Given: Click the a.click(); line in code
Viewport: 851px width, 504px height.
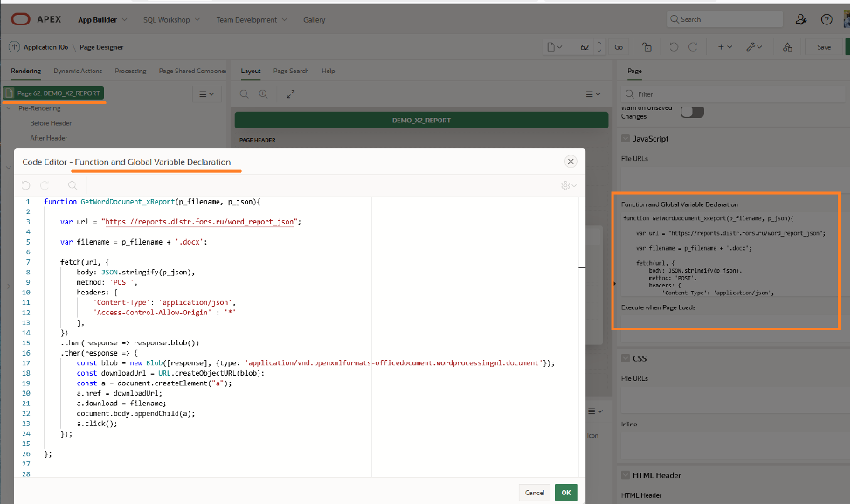Looking at the screenshot, I should click(x=97, y=423).
